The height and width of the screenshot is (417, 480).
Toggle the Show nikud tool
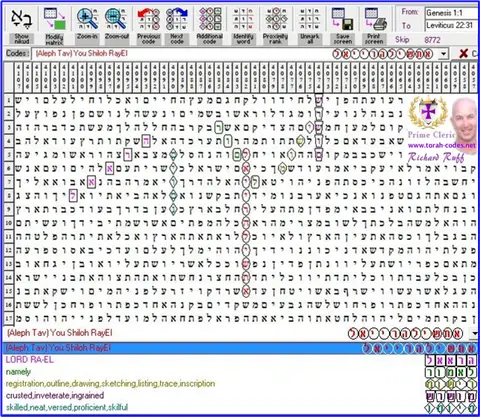[x=22, y=25]
